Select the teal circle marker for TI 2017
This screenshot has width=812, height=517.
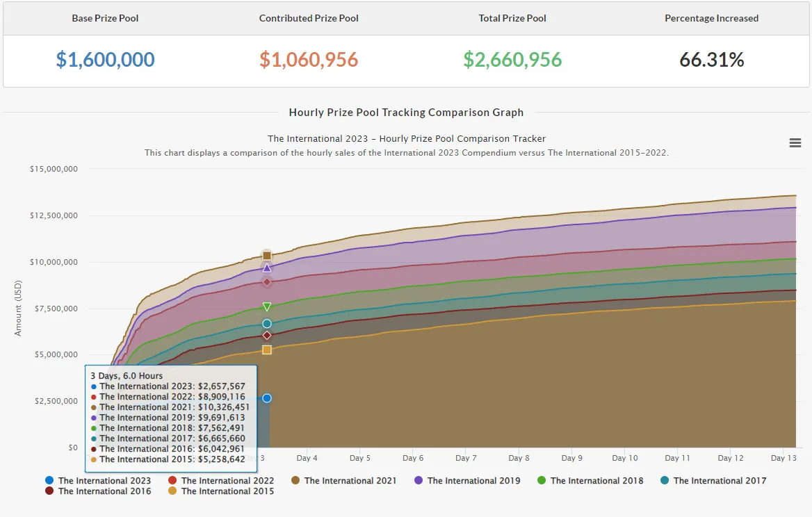pyautogui.click(x=267, y=323)
